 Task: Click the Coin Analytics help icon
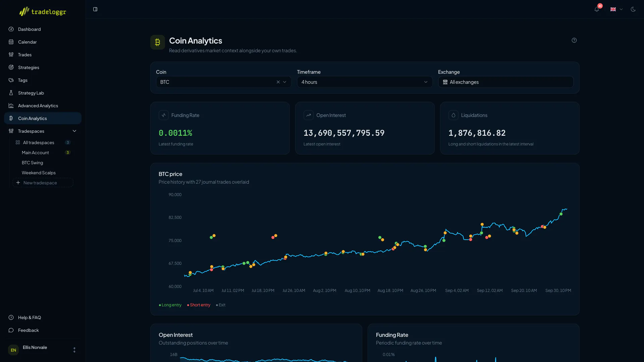coord(574,40)
